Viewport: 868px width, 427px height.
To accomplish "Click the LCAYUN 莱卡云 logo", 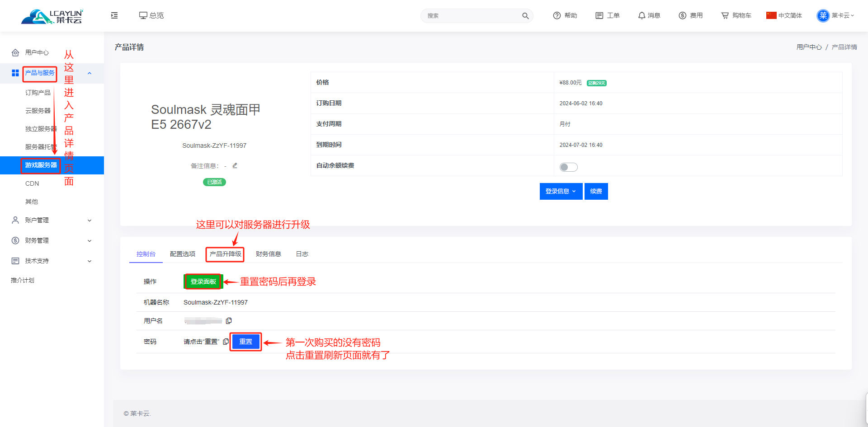I will click(52, 16).
